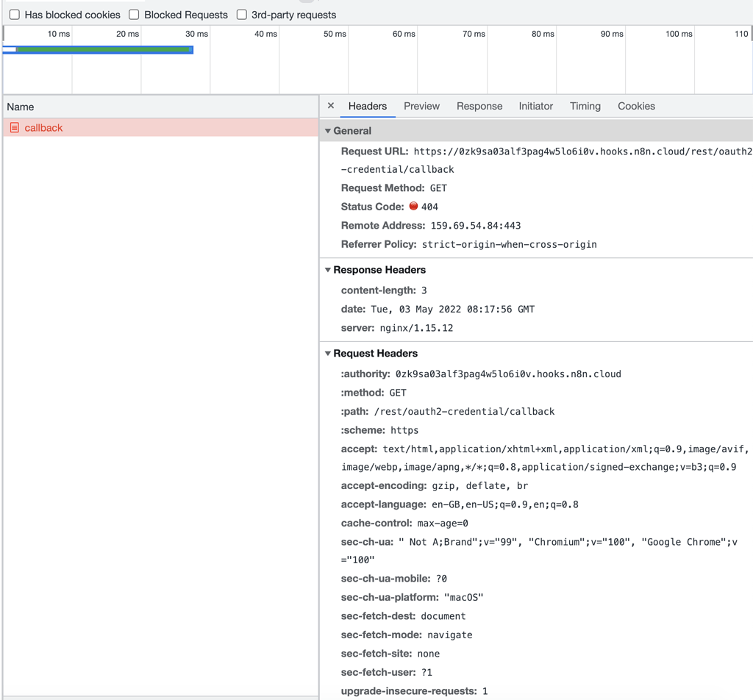Screen dimensions: 753x700
Task: Collapse the Request Headers section
Action: [328, 354]
